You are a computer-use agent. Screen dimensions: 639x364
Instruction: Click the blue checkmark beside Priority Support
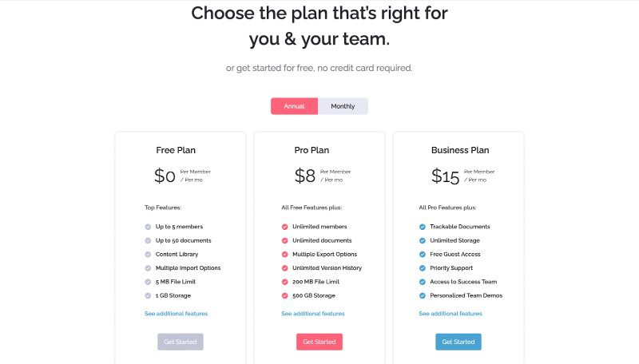[x=423, y=268]
